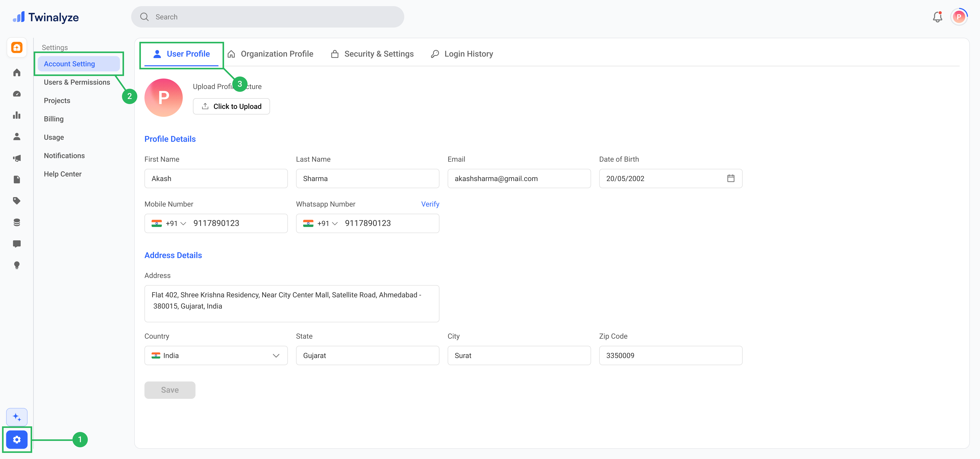
Task: Open the dashboard gauge sidebar icon
Action: (x=17, y=94)
